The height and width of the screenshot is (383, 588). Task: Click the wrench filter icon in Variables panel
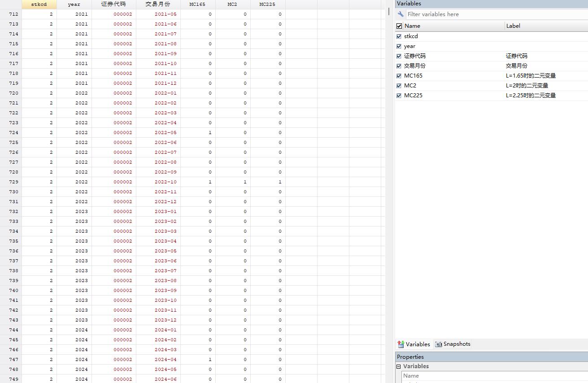(401, 14)
